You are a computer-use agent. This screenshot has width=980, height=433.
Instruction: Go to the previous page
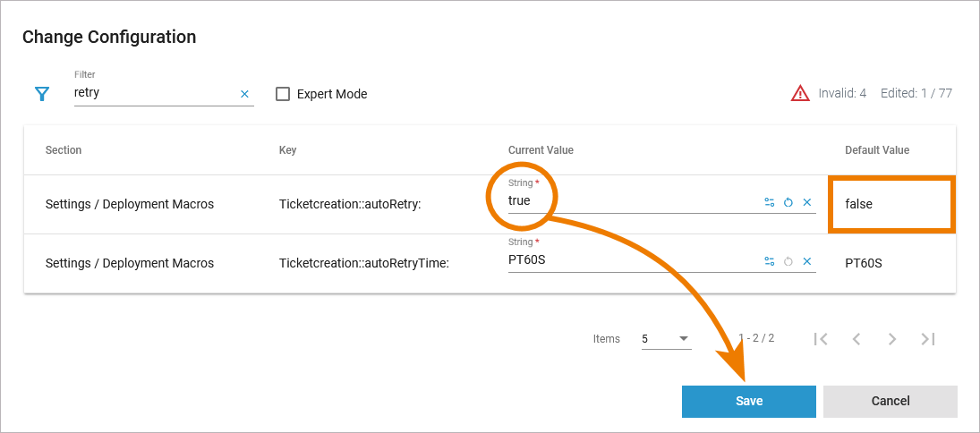(856, 339)
